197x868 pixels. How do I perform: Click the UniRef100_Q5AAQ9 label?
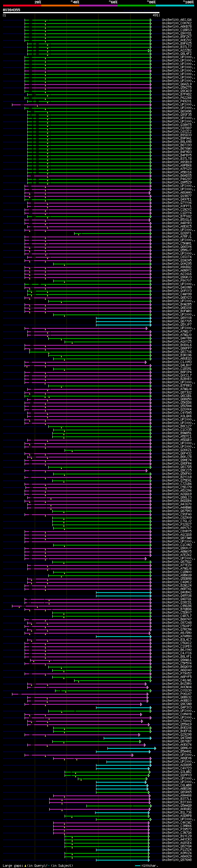[x=177, y=805]
